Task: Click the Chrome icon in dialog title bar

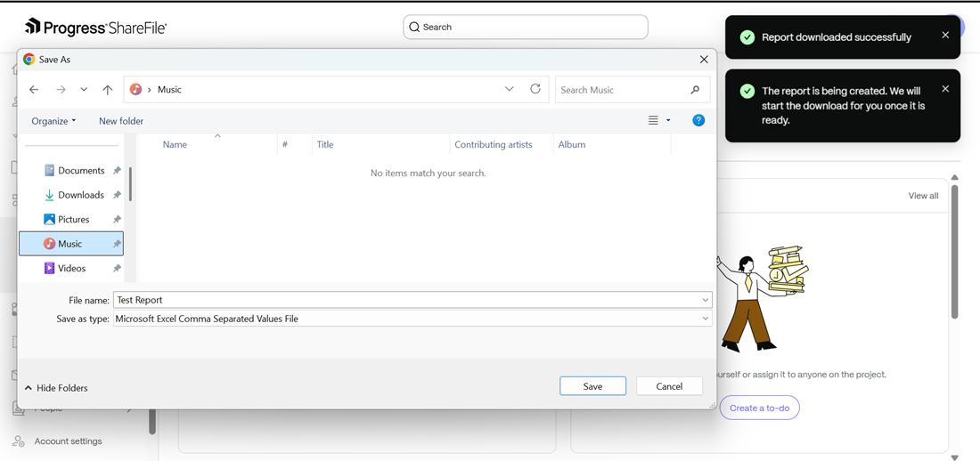Action: click(x=29, y=60)
